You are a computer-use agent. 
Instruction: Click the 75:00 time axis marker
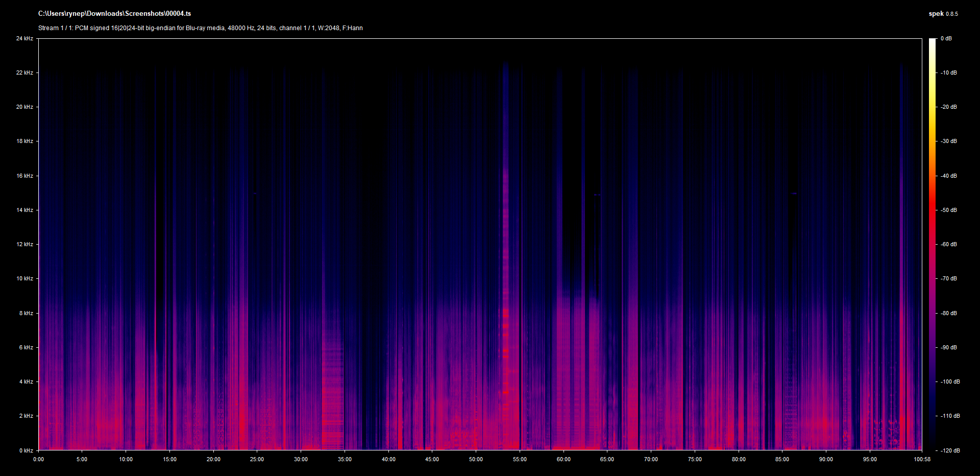tap(695, 459)
